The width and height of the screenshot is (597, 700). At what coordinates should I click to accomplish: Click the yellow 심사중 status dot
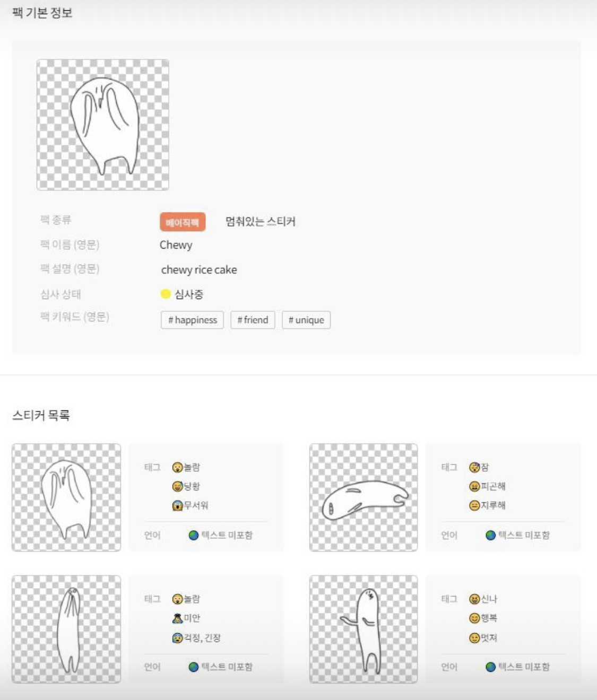(x=166, y=294)
